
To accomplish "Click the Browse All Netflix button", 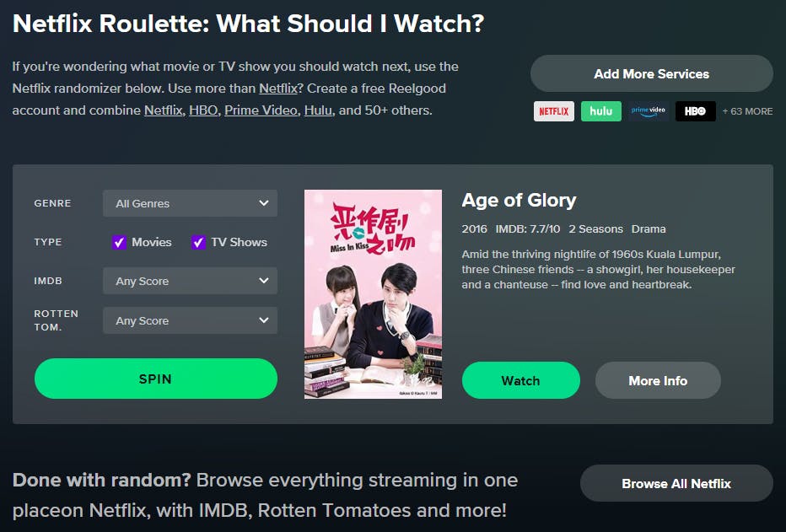I will click(676, 484).
